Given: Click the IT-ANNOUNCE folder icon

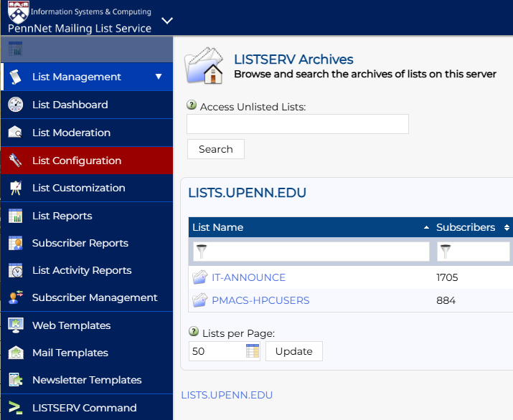Looking at the screenshot, I should 200,277.
